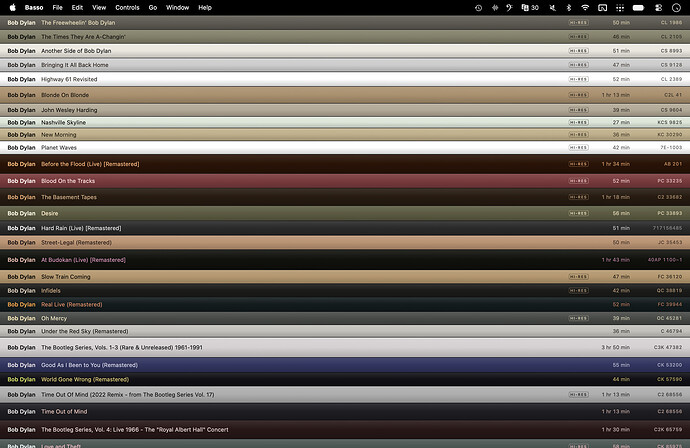
Task: Select the album Bringing It All Back Home
Action: pos(345,65)
